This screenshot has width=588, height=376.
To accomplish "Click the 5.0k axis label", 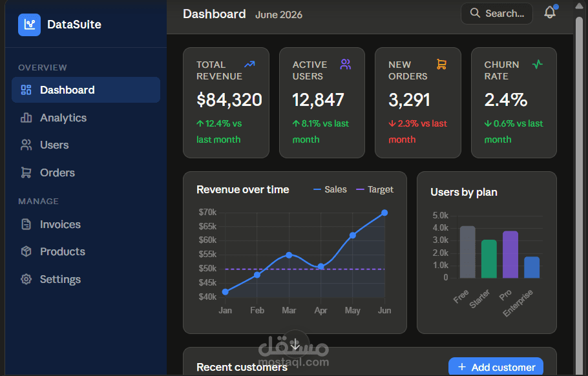I will coord(441,216).
